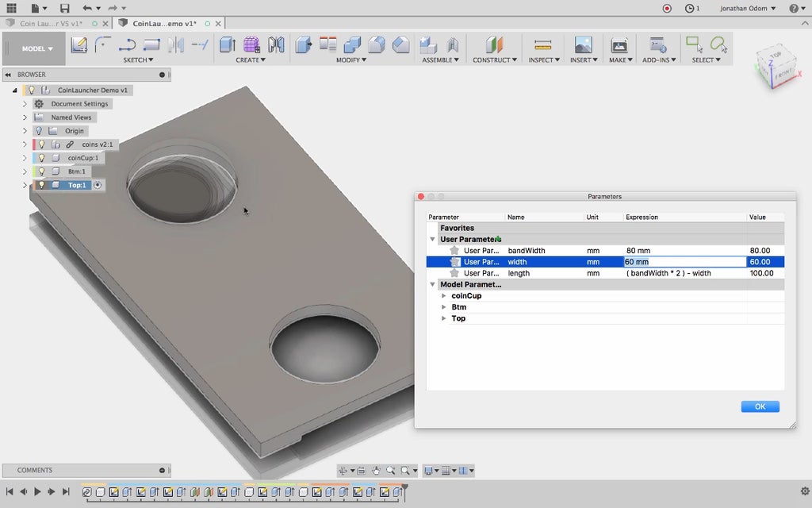Click the Insert image icon

(x=583, y=45)
